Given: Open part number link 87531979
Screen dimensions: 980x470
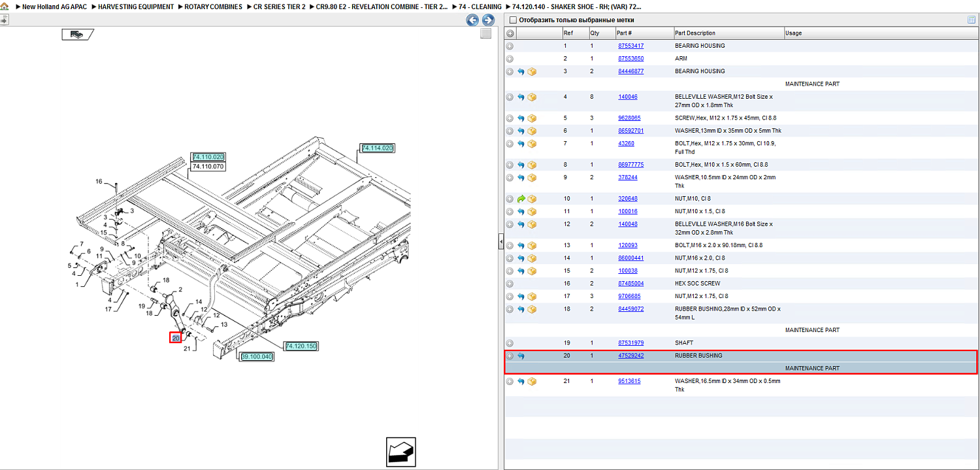Looking at the screenshot, I should coord(630,343).
